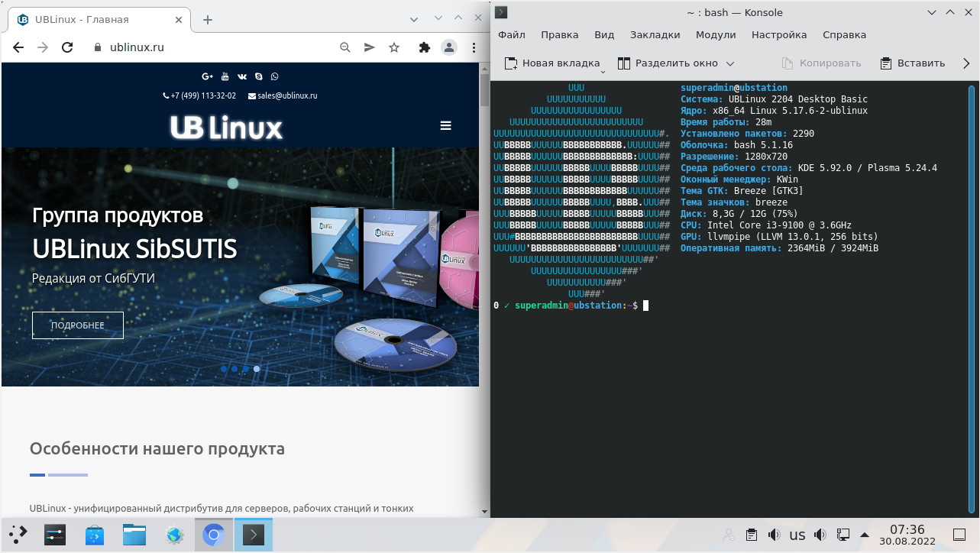980x553 pixels.
Task: Open the Настройка menu in Konsole
Action: 778,34
